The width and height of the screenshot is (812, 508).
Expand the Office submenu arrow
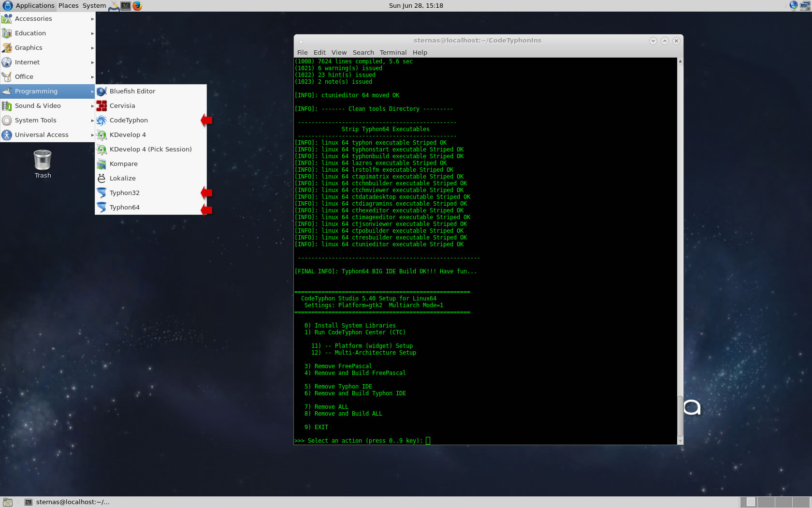[92, 77]
